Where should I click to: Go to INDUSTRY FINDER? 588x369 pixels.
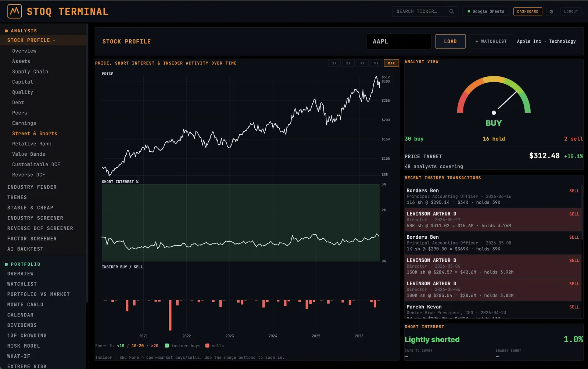32,187
